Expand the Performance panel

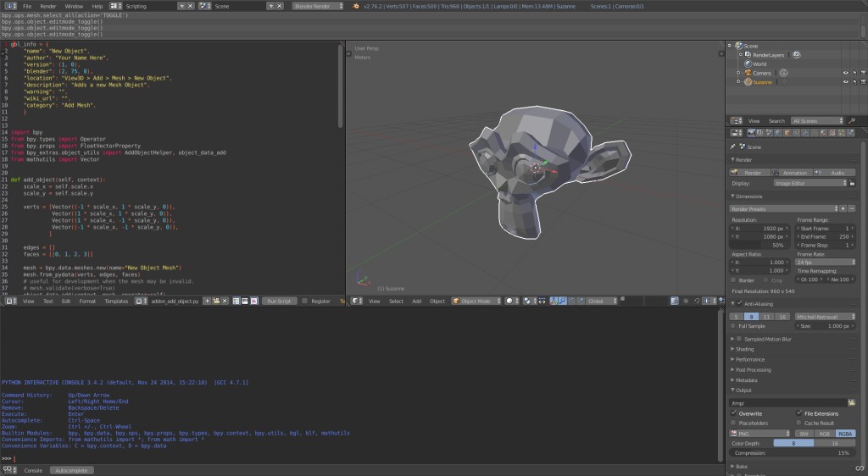(x=750, y=359)
